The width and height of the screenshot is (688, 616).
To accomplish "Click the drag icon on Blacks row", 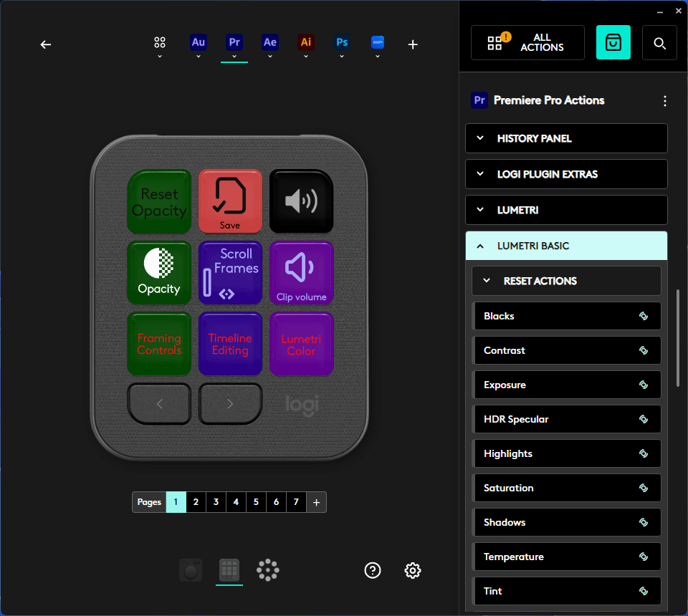I will [644, 316].
